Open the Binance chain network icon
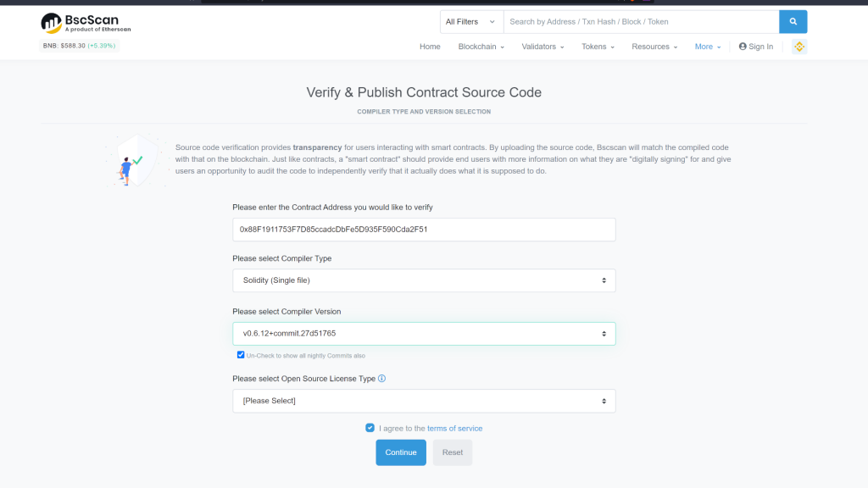 pos(798,47)
